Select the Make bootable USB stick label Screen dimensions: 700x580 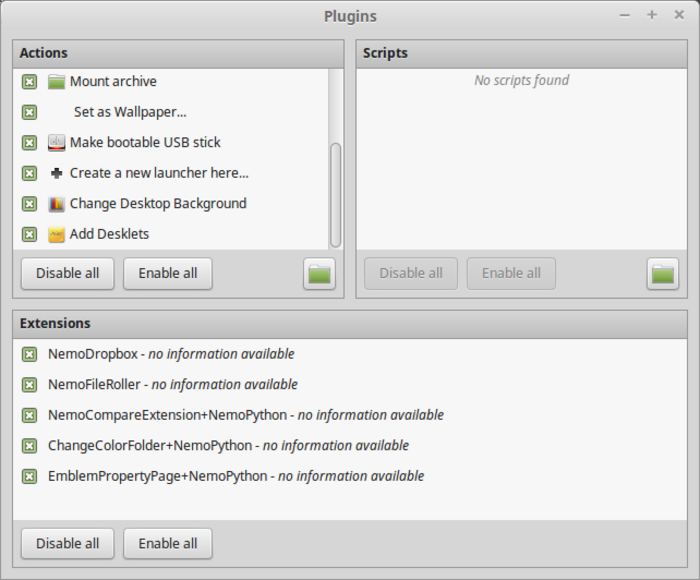point(145,143)
